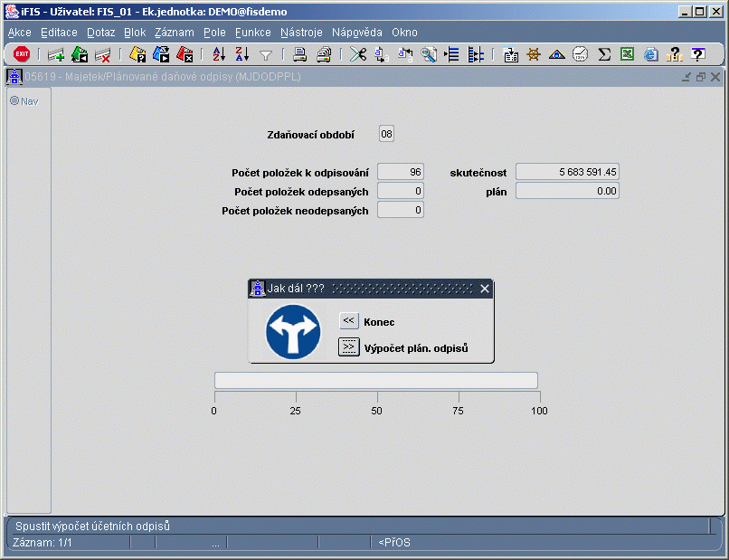Viewport: 729px width, 560px height.
Task: Open the Nápověda menu
Action: pos(357,33)
